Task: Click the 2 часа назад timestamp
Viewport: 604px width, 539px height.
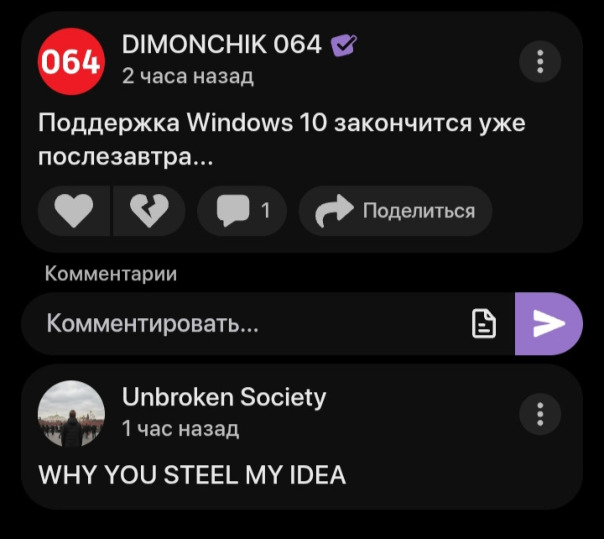Action: tap(188, 76)
